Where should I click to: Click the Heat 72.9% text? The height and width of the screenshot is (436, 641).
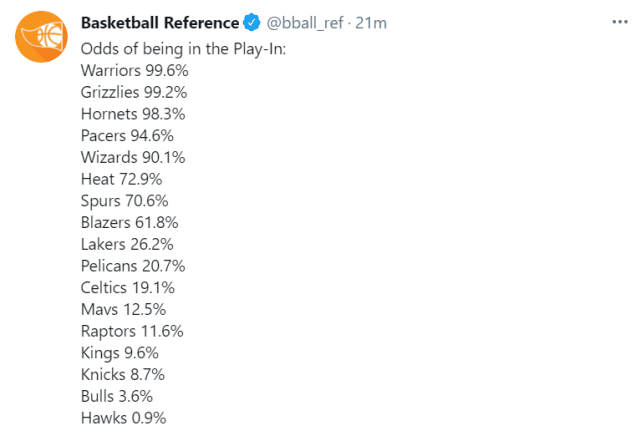(x=122, y=179)
